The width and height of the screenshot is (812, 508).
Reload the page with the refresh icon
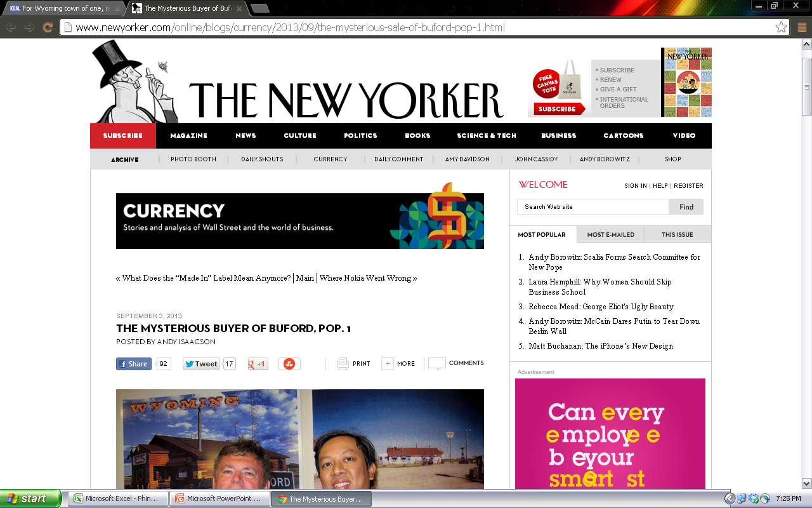point(48,27)
